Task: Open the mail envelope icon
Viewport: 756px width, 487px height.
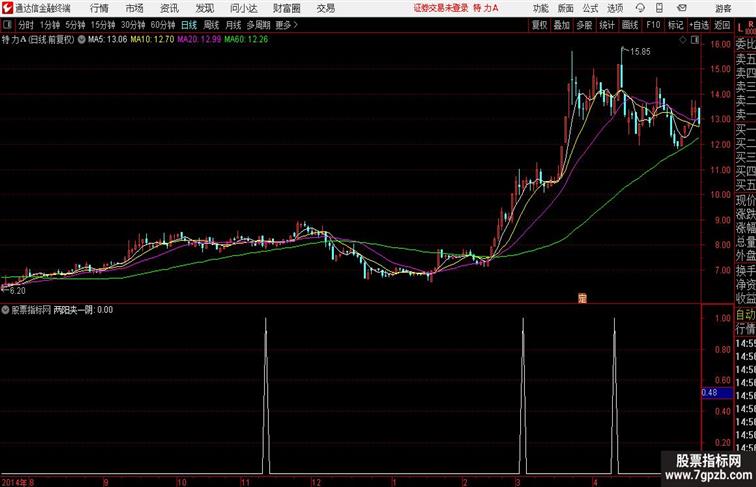Action: 682,8
